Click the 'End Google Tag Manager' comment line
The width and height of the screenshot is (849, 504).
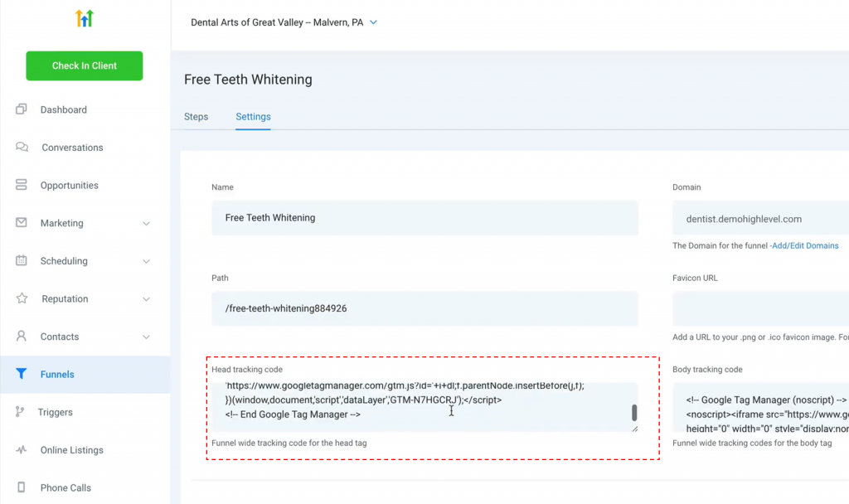tap(293, 414)
